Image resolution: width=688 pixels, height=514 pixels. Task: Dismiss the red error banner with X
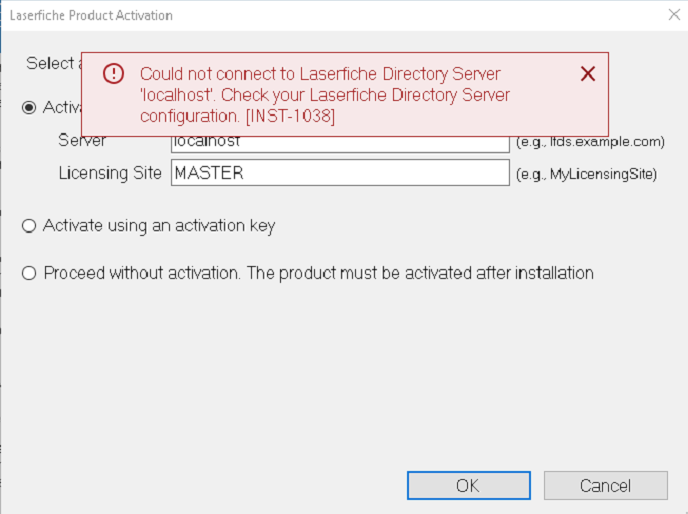[588, 74]
